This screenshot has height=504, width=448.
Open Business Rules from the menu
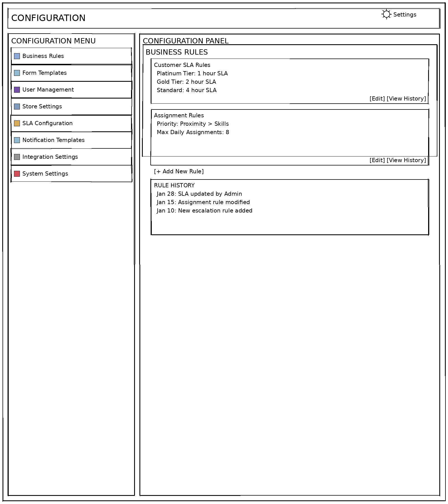coord(43,56)
